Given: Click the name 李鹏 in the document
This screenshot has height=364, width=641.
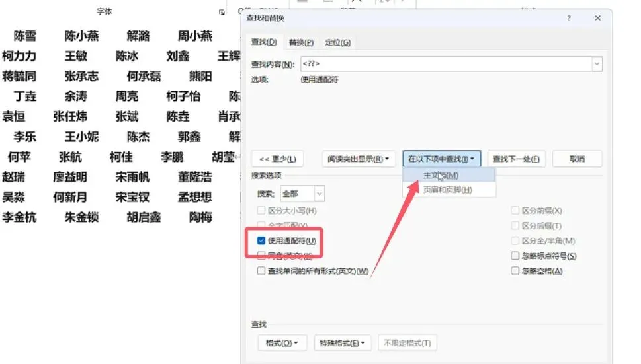Looking at the screenshot, I should (x=172, y=157).
